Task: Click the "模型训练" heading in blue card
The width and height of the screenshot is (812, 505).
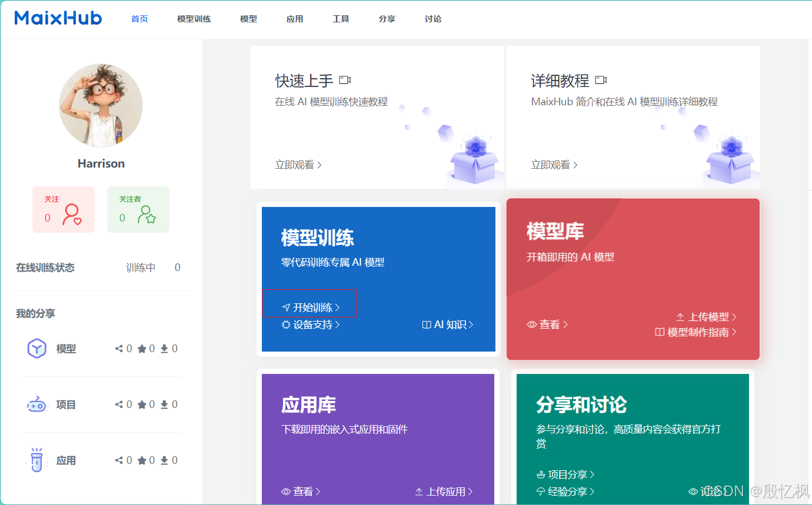Action: point(318,238)
